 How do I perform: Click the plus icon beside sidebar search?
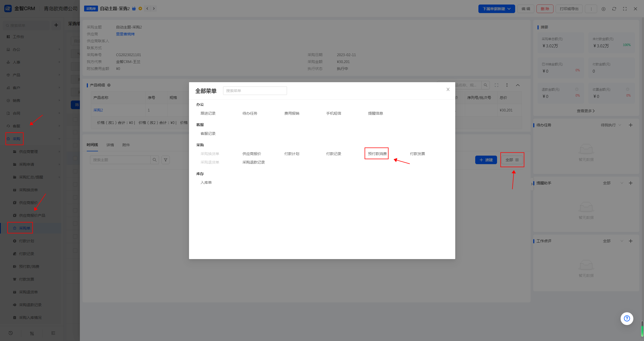(56, 25)
